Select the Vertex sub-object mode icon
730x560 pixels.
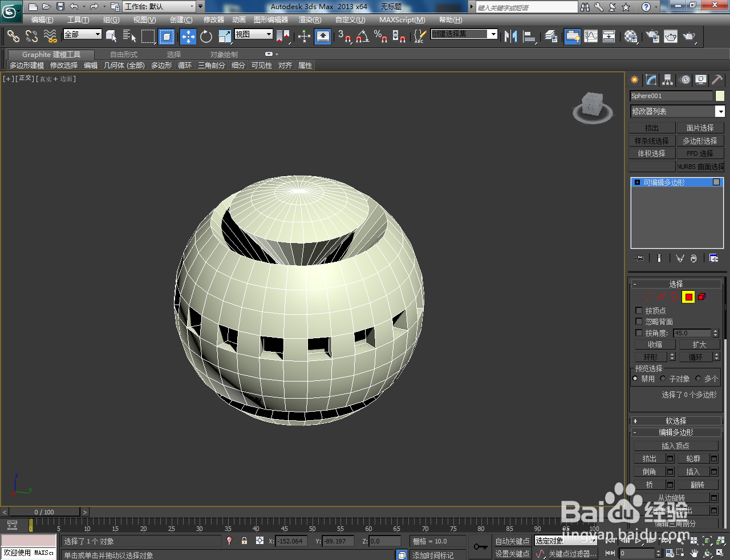[x=647, y=297]
